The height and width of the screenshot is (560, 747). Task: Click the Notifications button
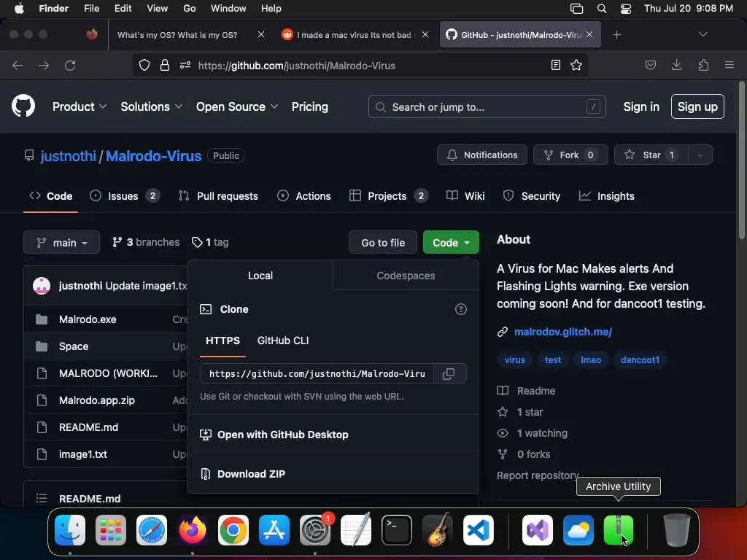click(x=482, y=155)
